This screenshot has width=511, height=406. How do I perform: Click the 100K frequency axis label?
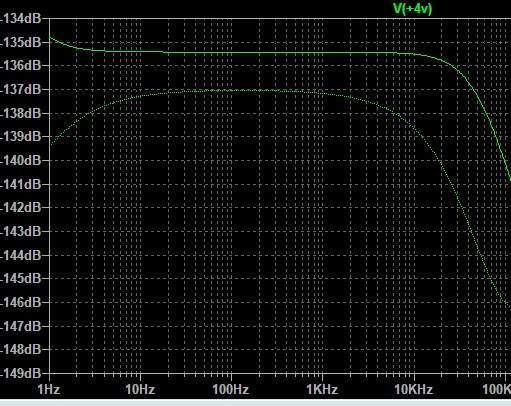pyautogui.click(x=497, y=389)
